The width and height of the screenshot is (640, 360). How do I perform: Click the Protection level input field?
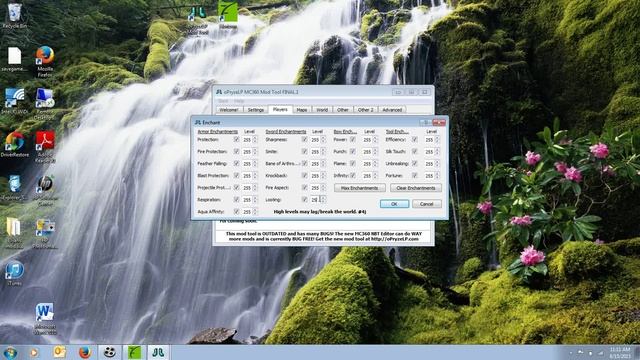247,140
